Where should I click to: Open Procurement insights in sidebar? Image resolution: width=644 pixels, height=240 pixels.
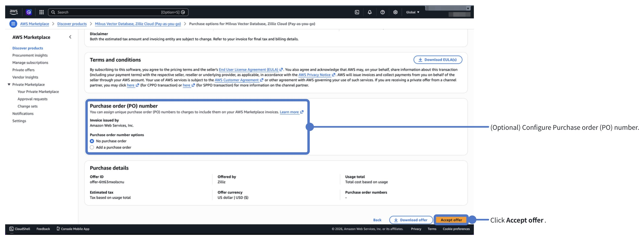click(30, 55)
